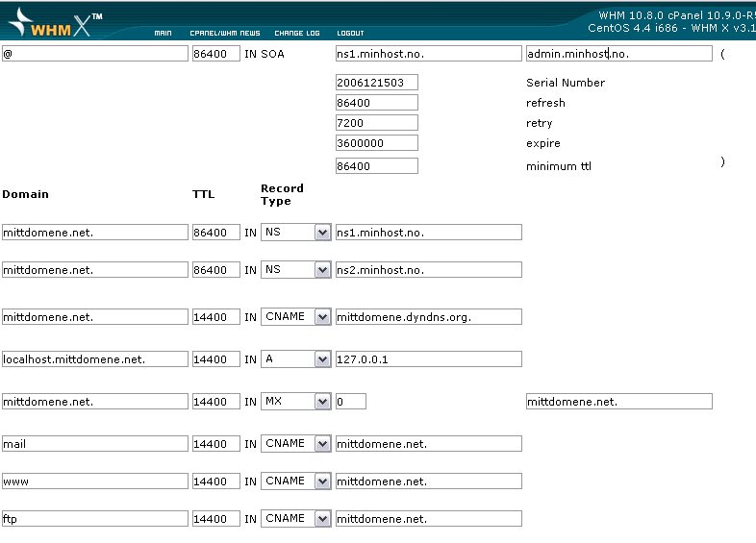Click NS value field ns2.minhost.no.
Screen dimensions: 756x543
coord(429,270)
